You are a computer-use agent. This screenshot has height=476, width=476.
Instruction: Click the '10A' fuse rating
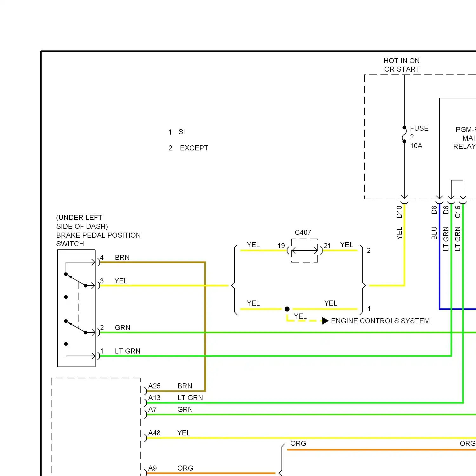pos(416,146)
